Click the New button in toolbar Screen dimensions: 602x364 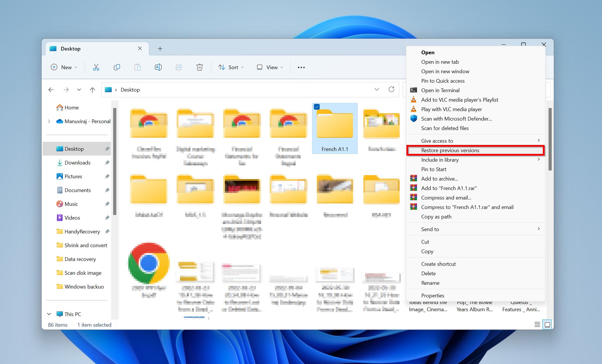(x=63, y=67)
